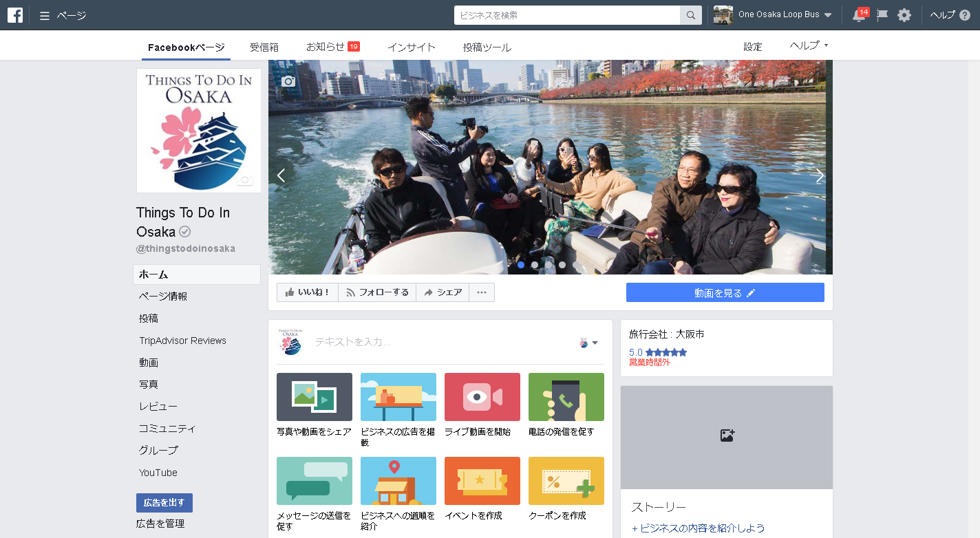Open the 広告を管理 link
The height and width of the screenshot is (538, 980).
pyautogui.click(x=160, y=524)
